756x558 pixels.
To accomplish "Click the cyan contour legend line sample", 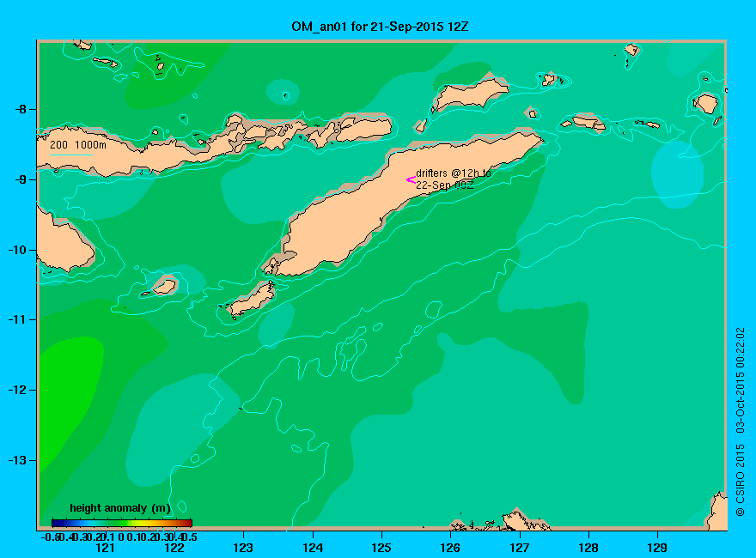I will click(x=70, y=155).
